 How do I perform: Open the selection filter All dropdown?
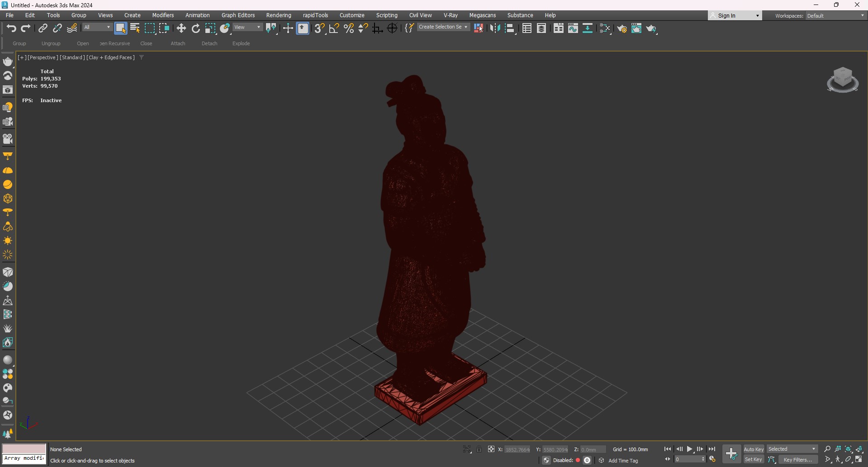click(97, 28)
